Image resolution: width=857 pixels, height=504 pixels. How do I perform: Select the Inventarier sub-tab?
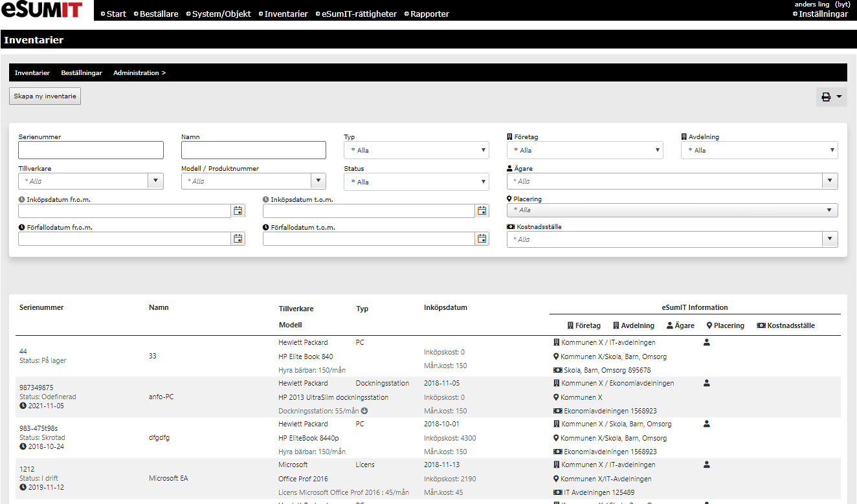(x=32, y=73)
